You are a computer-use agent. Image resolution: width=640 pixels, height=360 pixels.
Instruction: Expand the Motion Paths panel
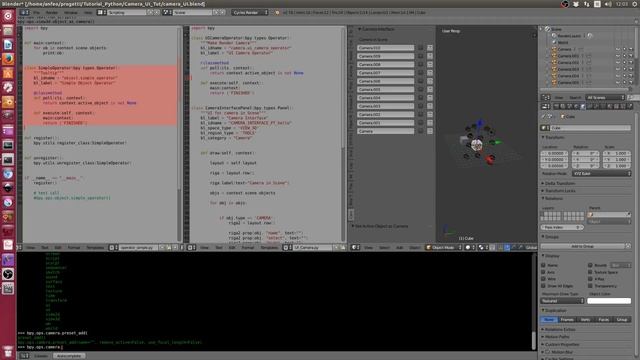tap(556, 337)
